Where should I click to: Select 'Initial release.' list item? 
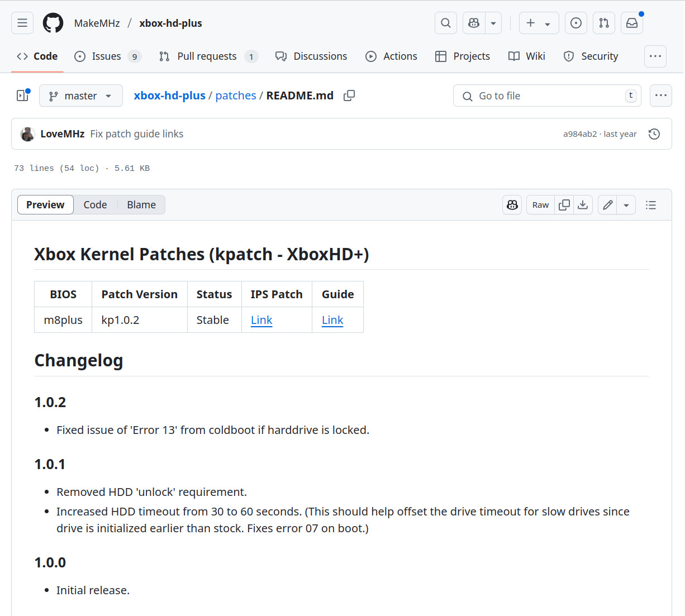tap(93, 590)
